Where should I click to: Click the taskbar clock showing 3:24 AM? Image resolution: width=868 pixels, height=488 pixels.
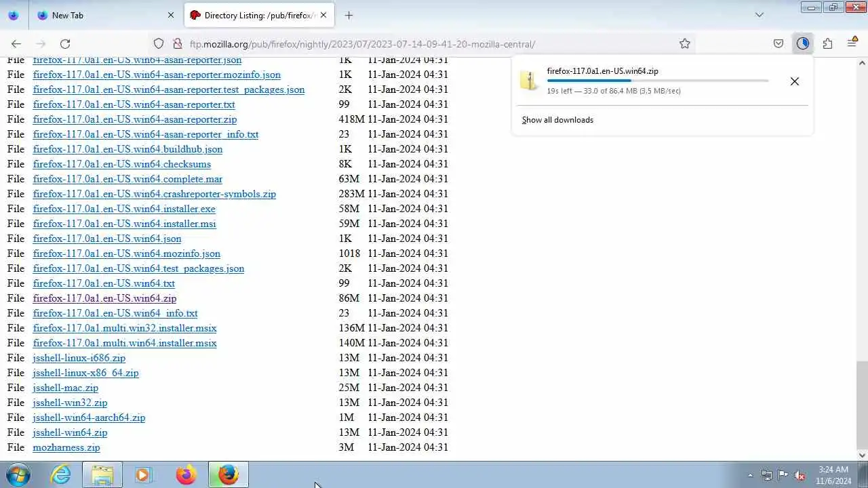[833, 475]
